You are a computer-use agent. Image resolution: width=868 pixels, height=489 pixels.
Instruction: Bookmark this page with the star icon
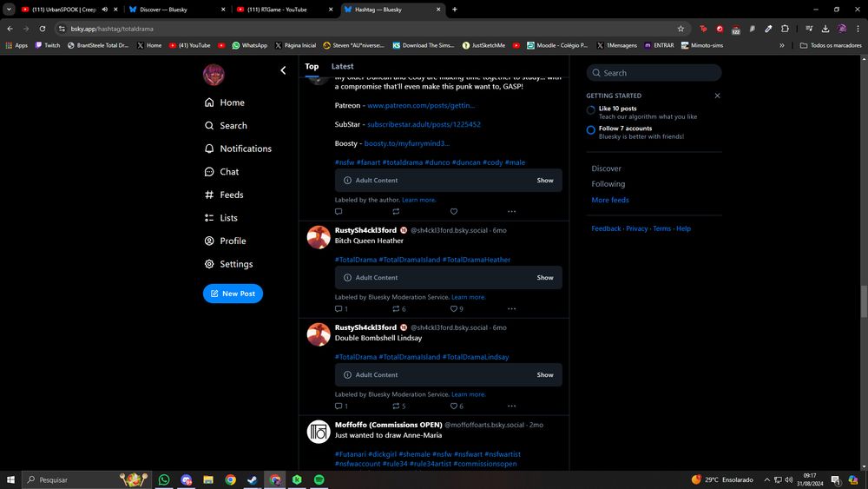pyautogui.click(x=681, y=29)
